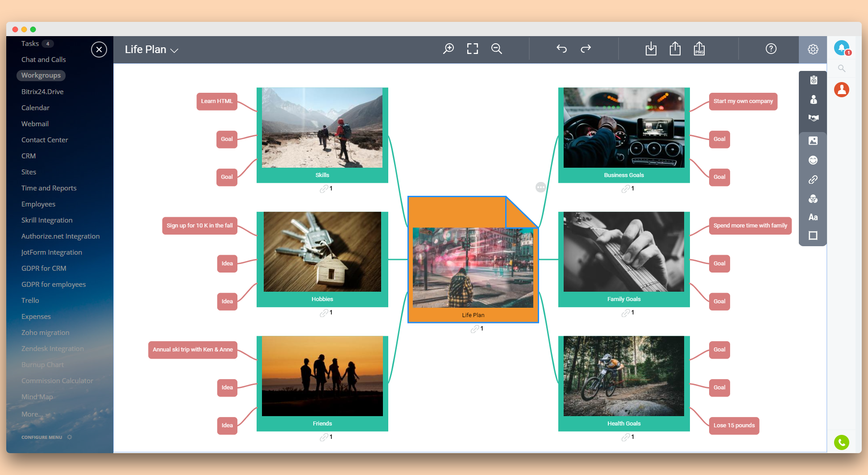868x475 pixels.
Task: Select Workgroups in the sidebar menu
Action: pos(41,75)
